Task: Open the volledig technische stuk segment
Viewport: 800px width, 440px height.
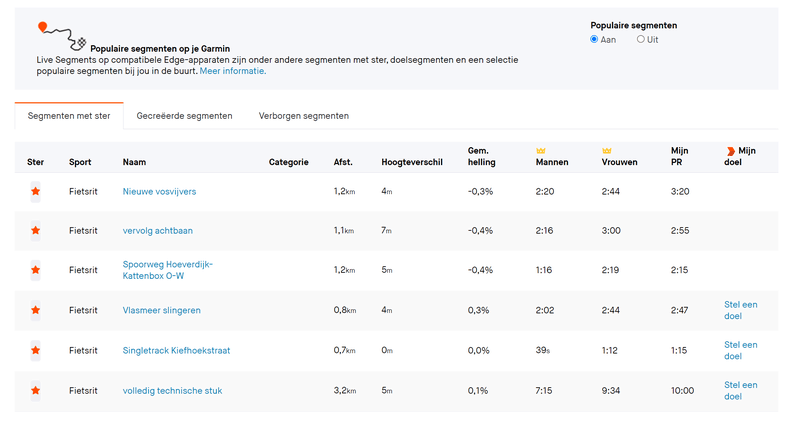Action: coord(171,390)
